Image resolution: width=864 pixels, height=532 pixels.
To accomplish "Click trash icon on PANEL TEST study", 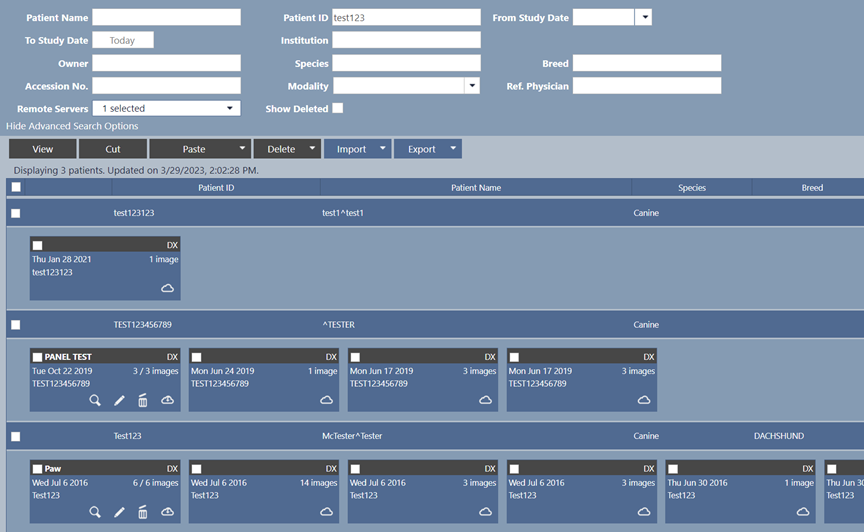I will click(143, 400).
